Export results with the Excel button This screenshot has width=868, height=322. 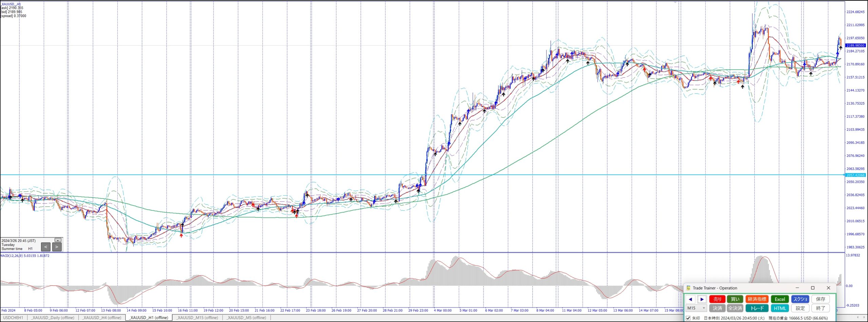coord(780,299)
